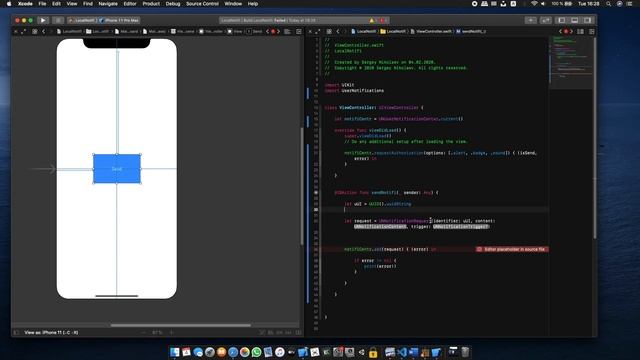640x360 pixels.
Task: Click the red error indicator in activity bar
Action: pyautogui.click(x=382, y=20)
